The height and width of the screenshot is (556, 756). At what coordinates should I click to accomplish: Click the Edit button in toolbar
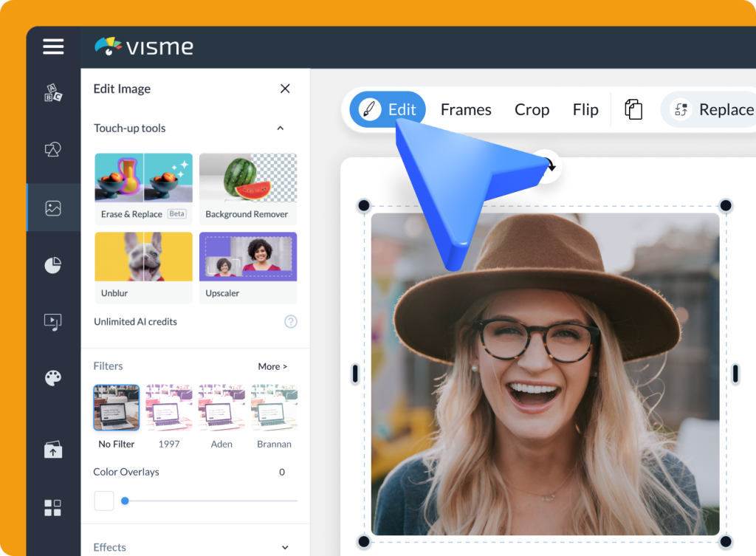click(x=388, y=109)
